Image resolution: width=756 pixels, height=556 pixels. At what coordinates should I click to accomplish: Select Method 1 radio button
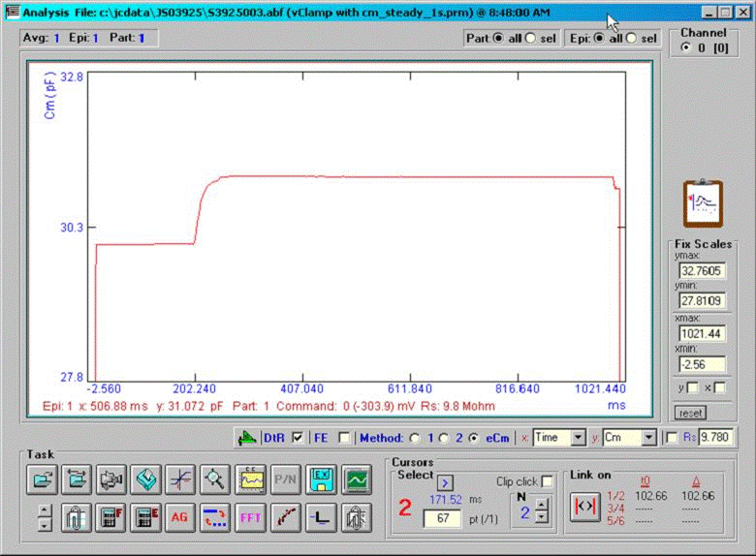click(415, 438)
